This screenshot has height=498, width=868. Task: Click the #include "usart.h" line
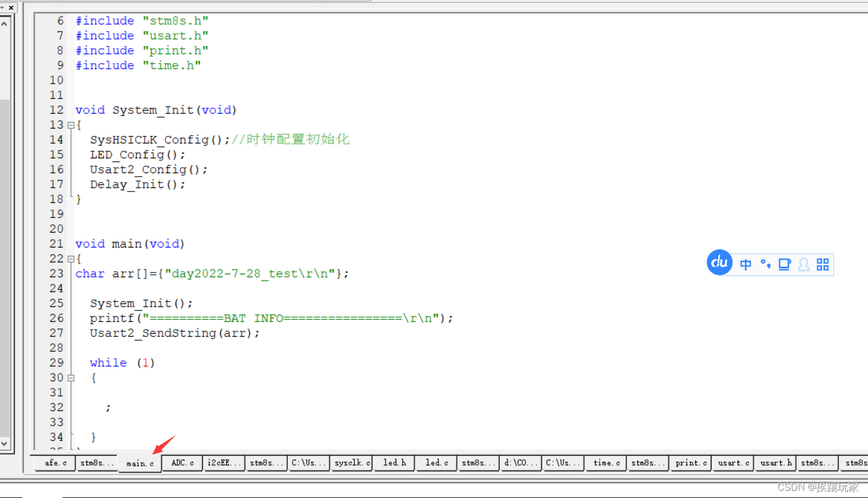tap(142, 36)
